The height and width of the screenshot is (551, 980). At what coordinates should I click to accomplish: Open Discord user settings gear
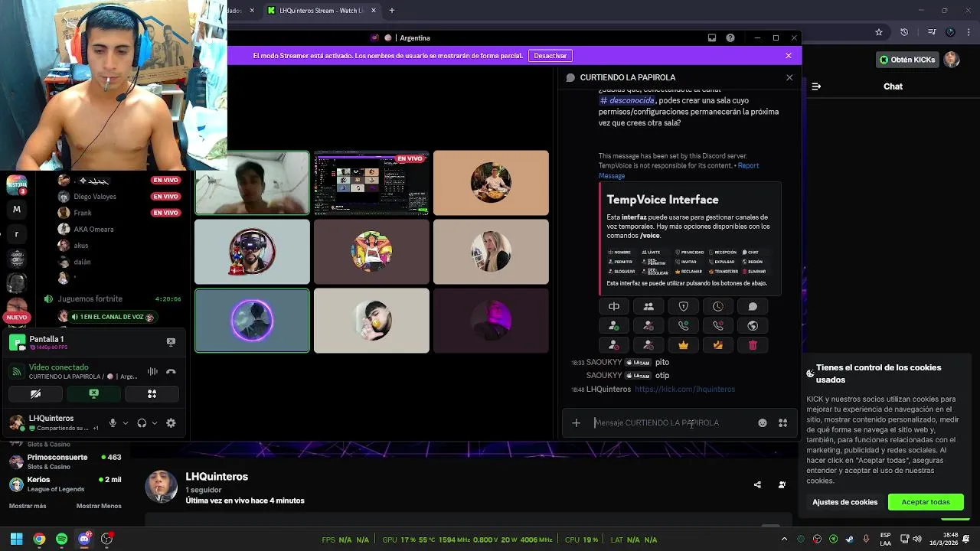pos(171,423)
